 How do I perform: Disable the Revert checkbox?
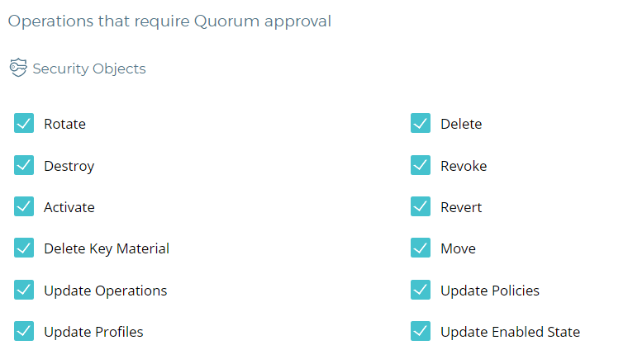pos(421,207)
